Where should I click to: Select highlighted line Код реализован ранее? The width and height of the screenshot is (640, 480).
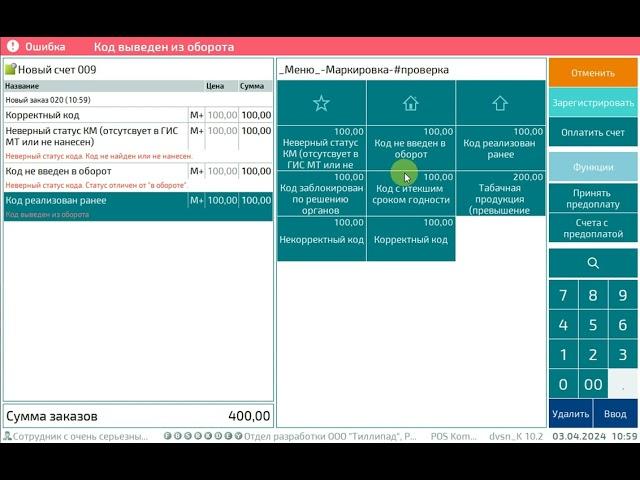coord(138,206)
